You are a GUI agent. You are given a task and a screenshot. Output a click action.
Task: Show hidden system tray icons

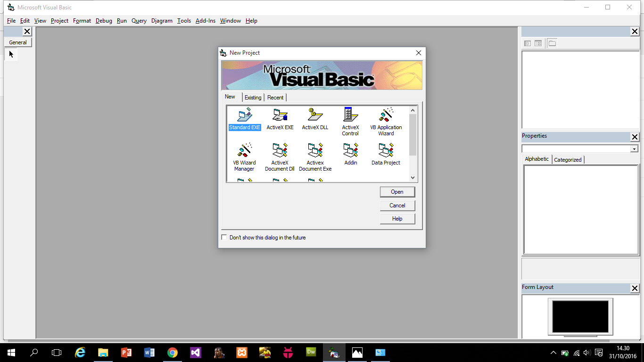[553, 353]
